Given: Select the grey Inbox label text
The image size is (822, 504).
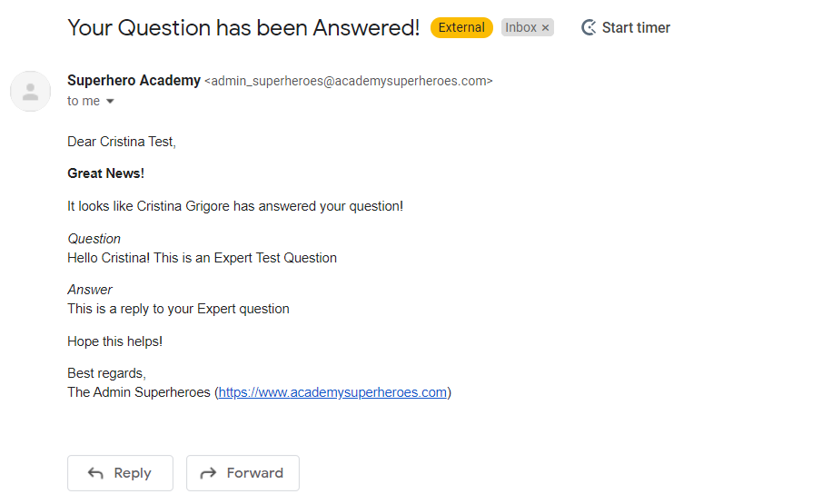Looking at the screenshot, I should (520, 28).
